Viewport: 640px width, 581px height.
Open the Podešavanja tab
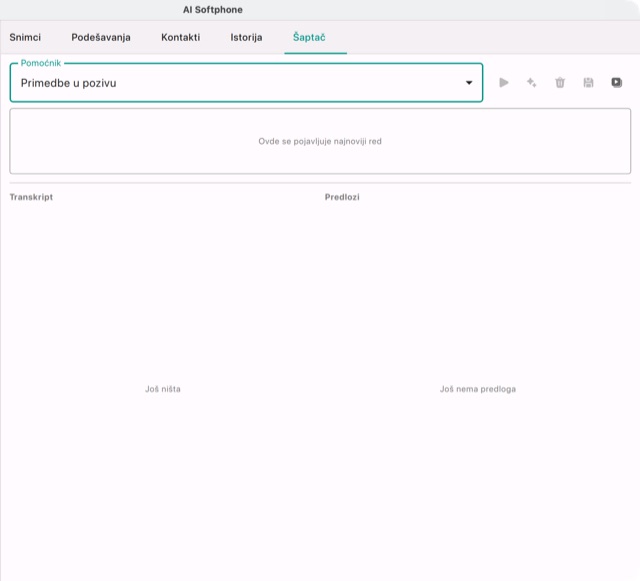[101, 38]
